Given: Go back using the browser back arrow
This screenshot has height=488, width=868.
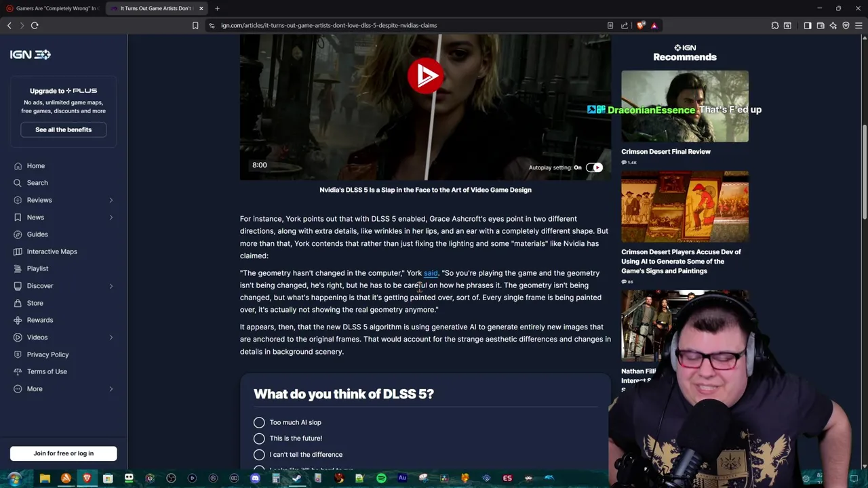Looking at the screenshot, I should 9,25.
